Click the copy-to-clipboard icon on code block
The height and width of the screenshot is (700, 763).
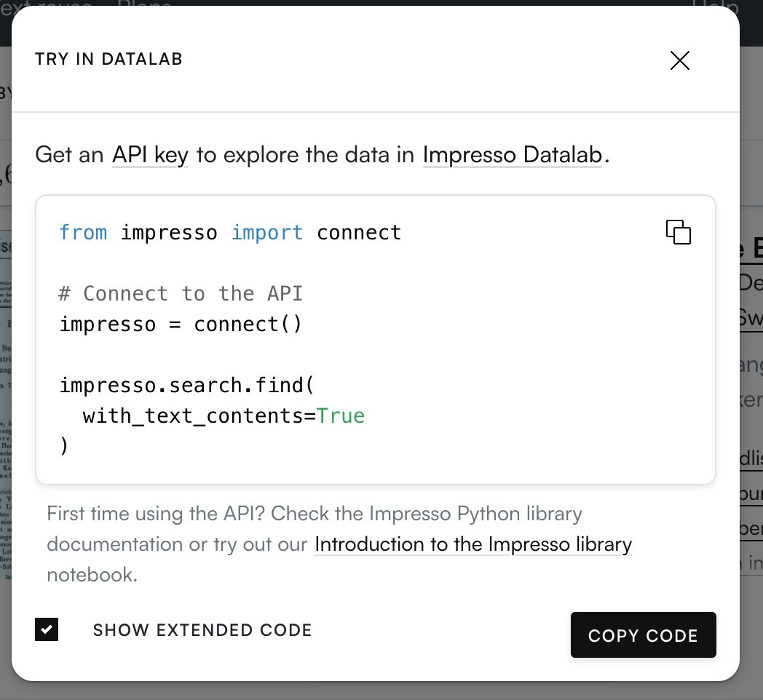click(678, 231)
